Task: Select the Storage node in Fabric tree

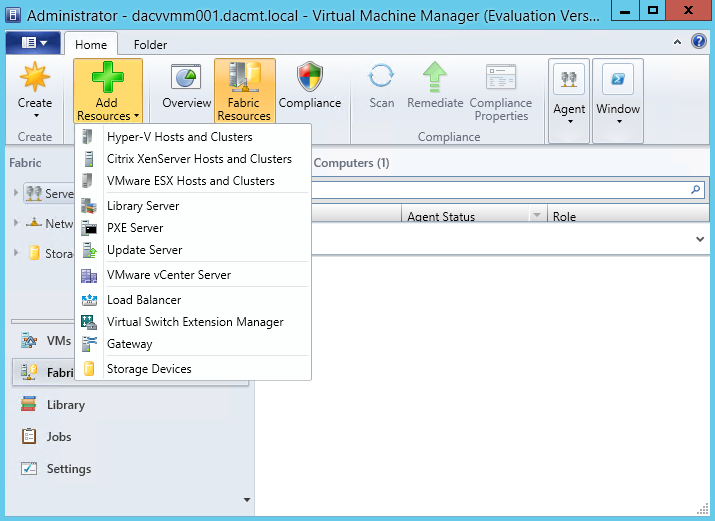Action: tap(50, 253)
